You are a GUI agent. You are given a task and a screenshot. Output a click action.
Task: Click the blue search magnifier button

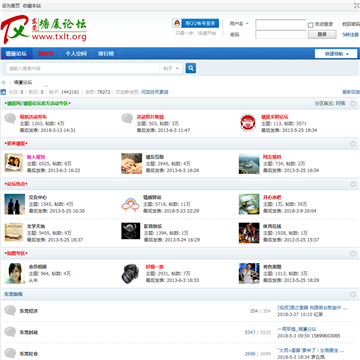191,68
